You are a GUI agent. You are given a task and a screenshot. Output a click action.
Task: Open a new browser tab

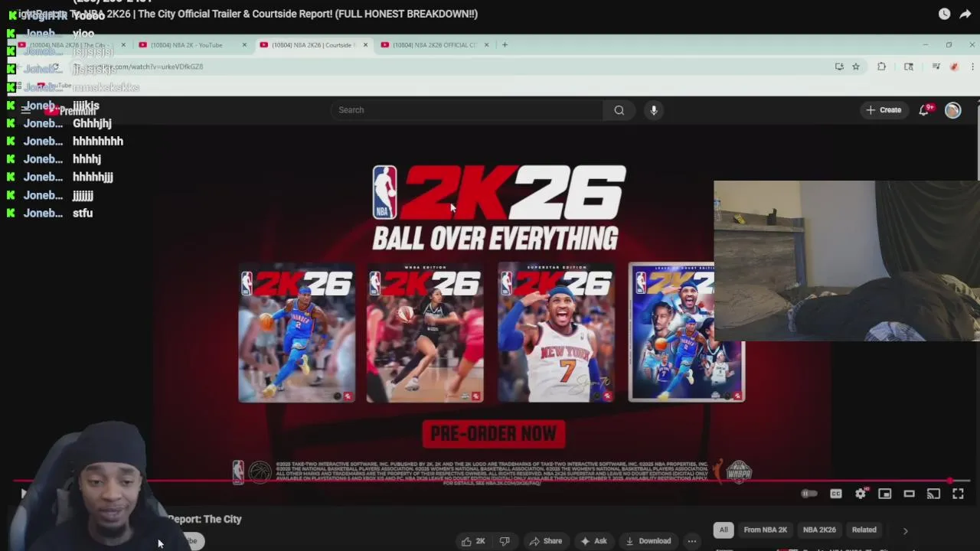[505, 45]
